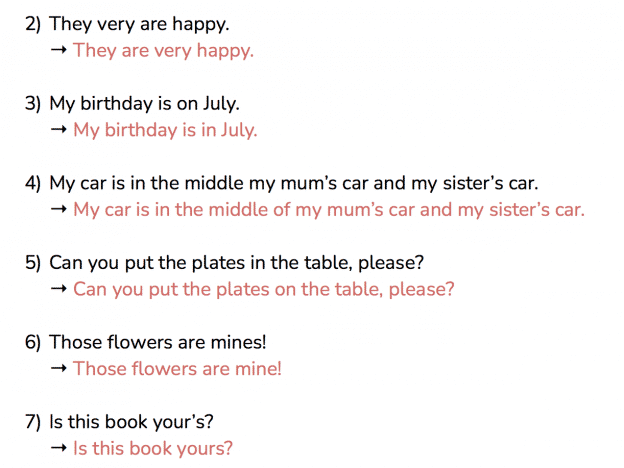Click the correction "Those flowers are mine!"
This screenshot has height=468, width=624.
click(177, 369)
